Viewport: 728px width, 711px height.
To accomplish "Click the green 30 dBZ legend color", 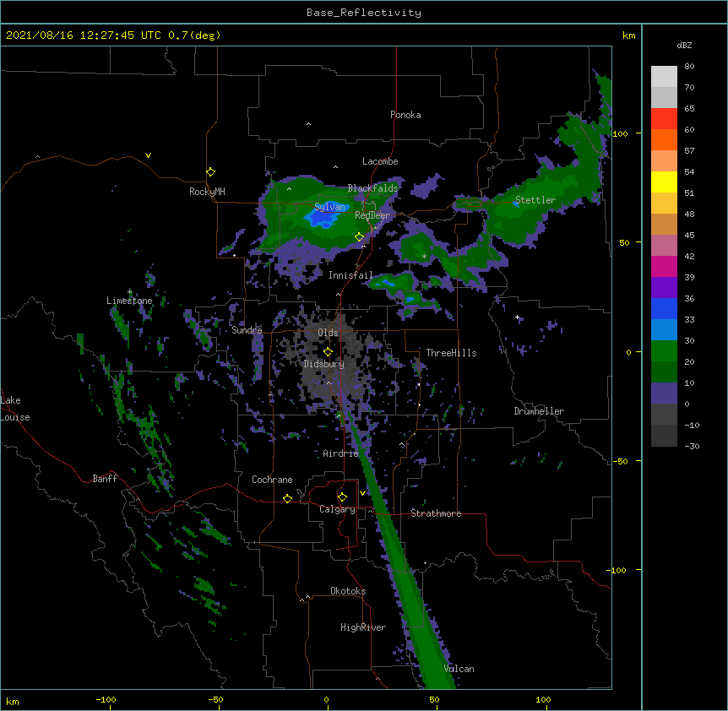I will click(664, 351).
